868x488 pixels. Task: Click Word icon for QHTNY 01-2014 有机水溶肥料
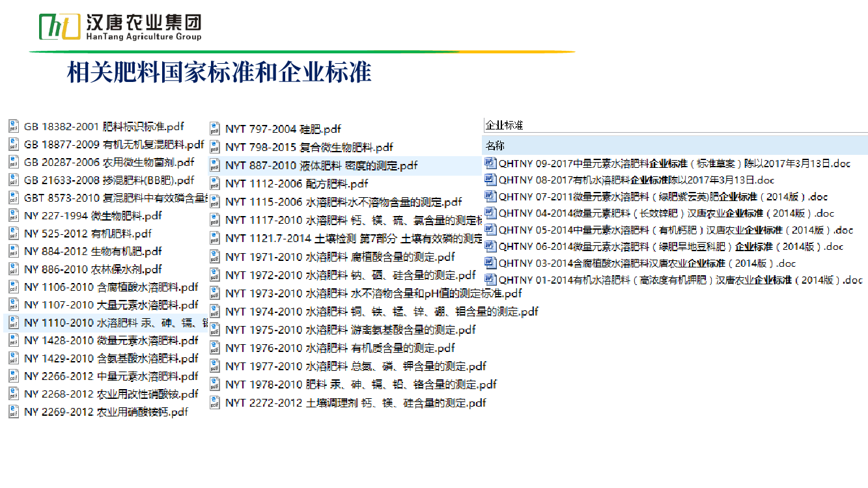490,280
